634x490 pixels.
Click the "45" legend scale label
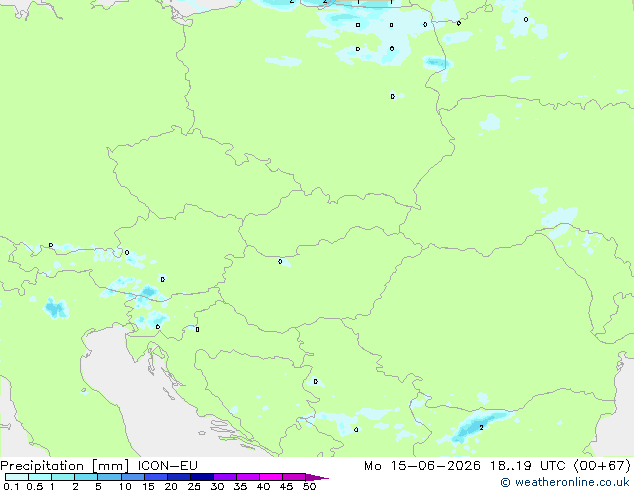click(x=286, y=486)
